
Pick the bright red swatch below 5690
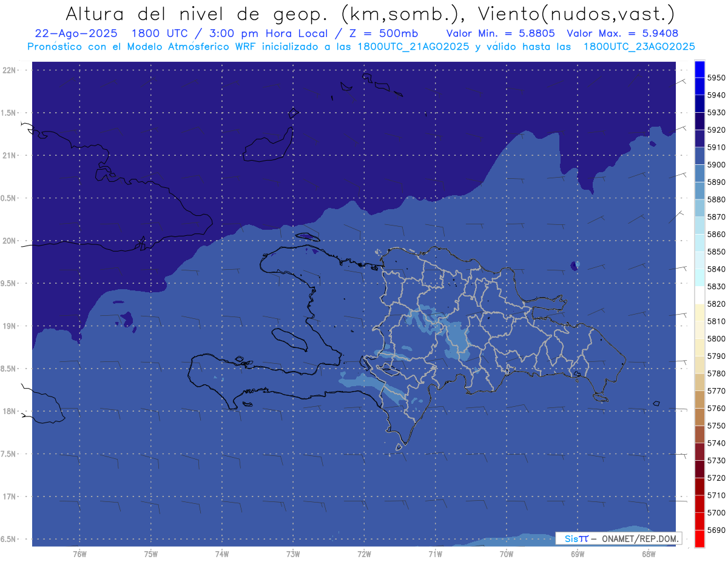coord(699,538)
